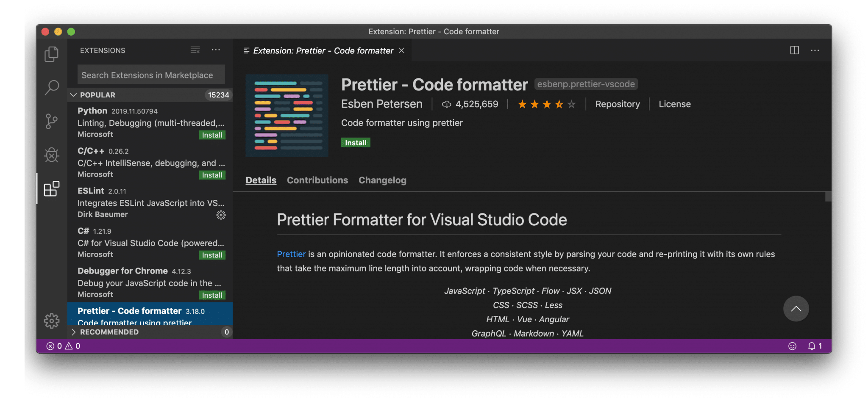Open the Explorer view
The width and height of the screenshot is (868, 401).
click(x=52, y=54)
